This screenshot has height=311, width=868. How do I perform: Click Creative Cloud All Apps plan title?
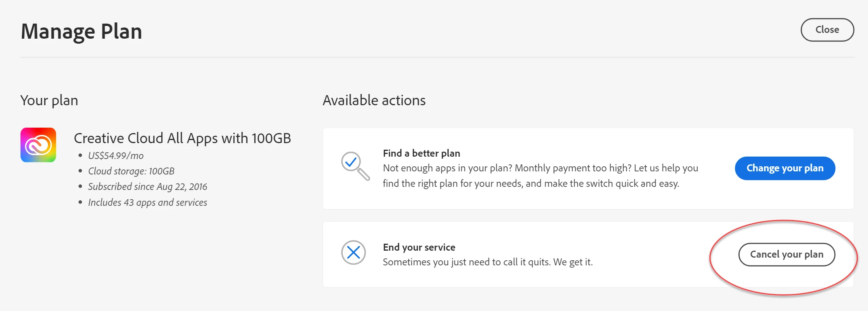[x=182, y=138]
